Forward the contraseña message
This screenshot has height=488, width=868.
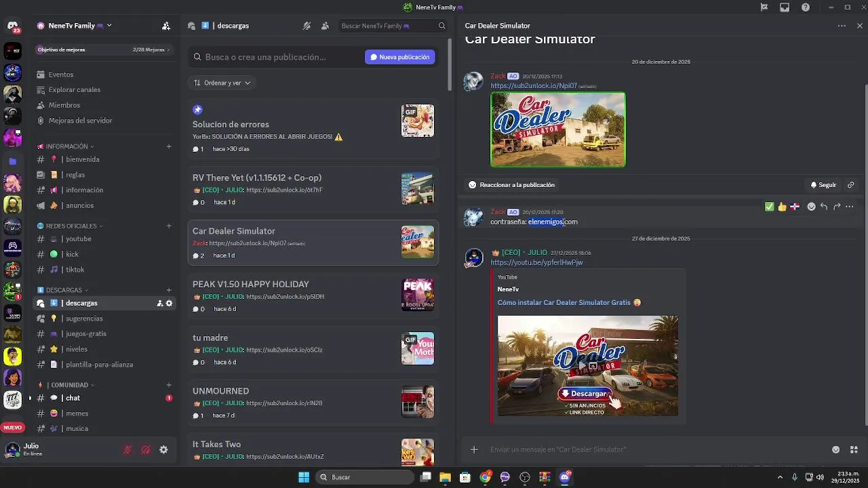coord(837,207)
